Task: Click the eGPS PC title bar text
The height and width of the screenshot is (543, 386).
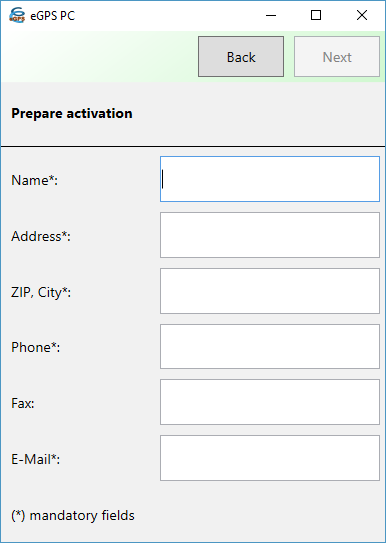Action: pyautogui.click(x=52, y=16)
